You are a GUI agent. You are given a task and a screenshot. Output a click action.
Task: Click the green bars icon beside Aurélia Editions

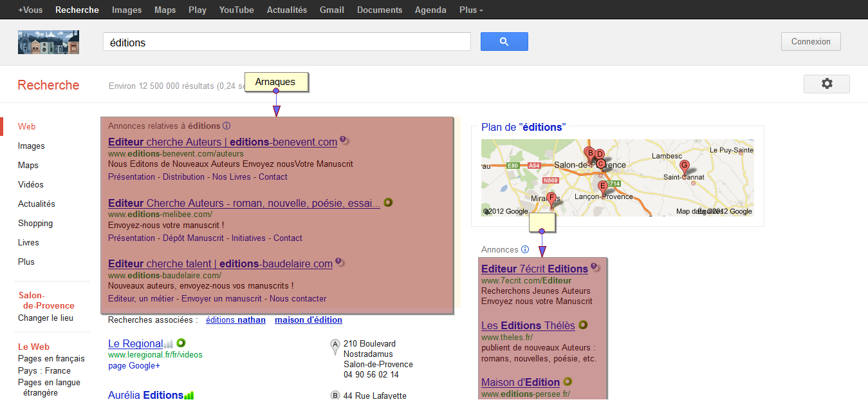click(x=189, y=396)
